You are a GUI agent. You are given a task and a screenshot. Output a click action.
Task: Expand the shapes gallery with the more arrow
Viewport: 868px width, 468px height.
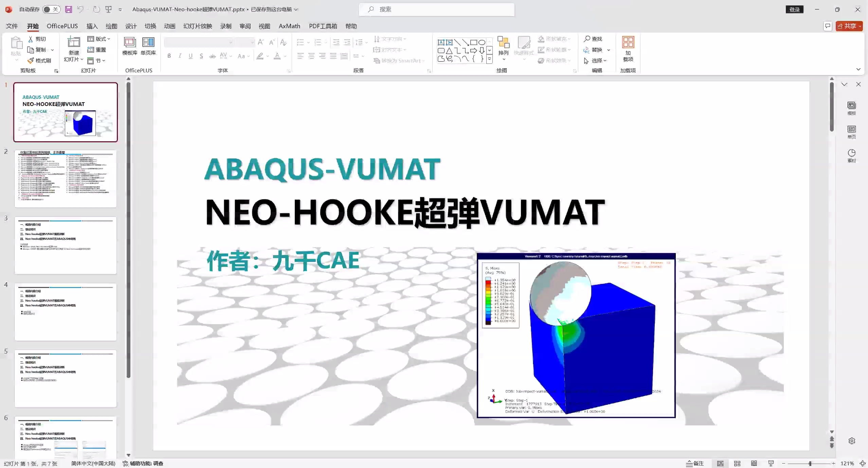pos(489,59)
